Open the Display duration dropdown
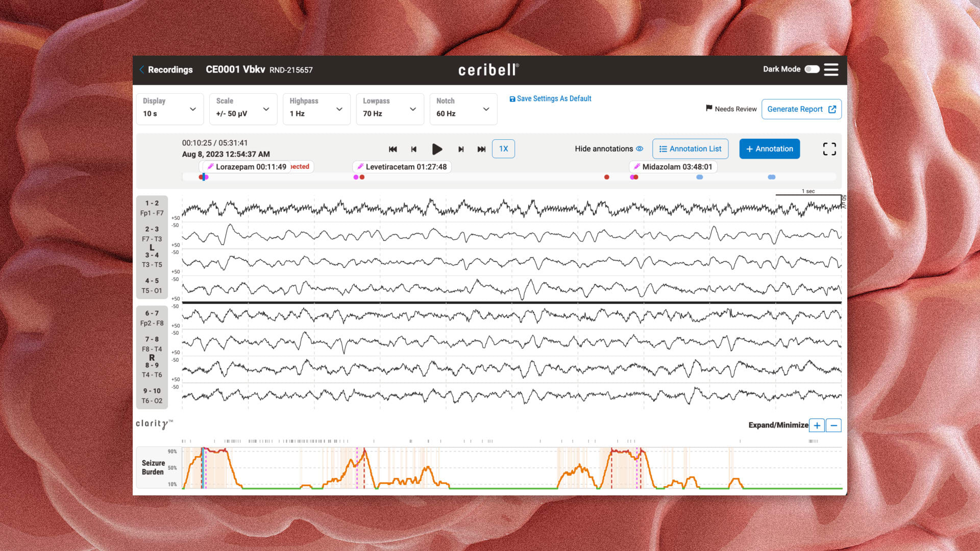 [x=169, y=108]
